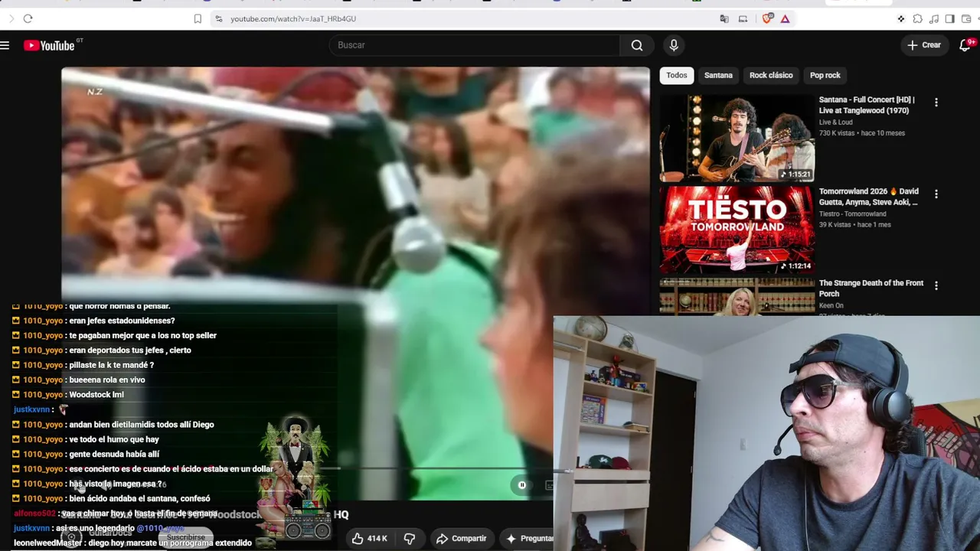Click chat message 'eran deportados tus jefes , cierto'

pos(130,350)
